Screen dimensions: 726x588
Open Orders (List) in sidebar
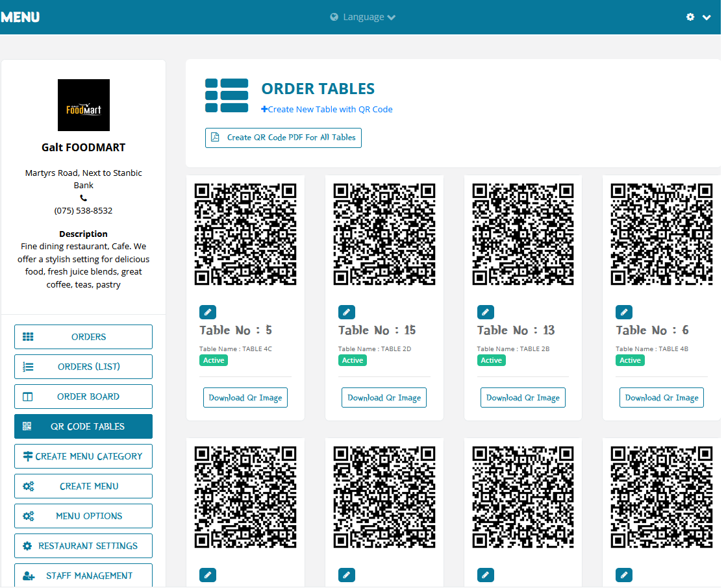(83, 367)
